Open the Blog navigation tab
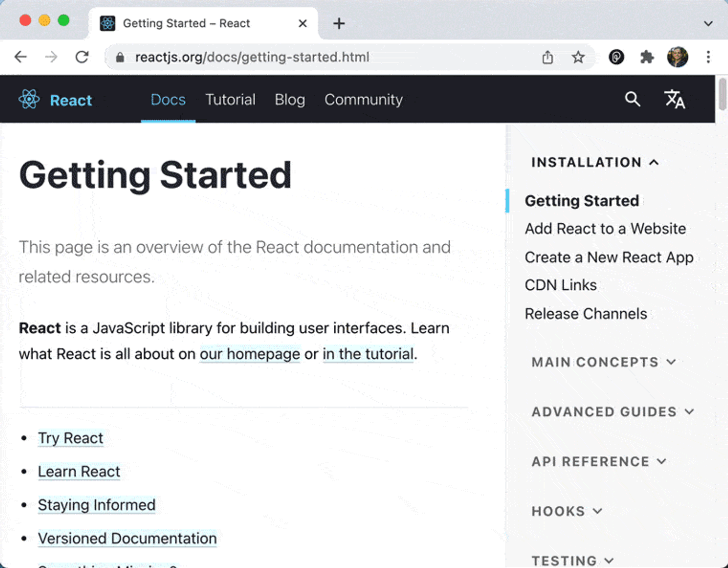728x568 pixels. [x=290, y=99]
